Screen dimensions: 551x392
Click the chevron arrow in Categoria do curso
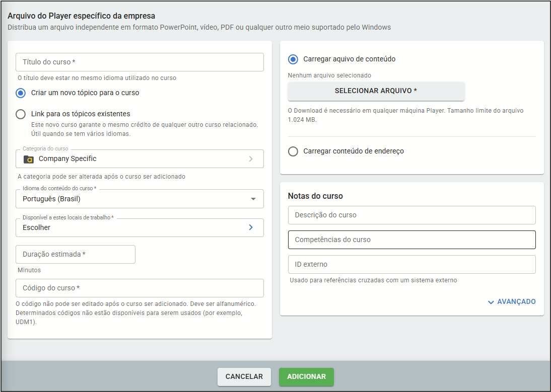coord(251,159)
